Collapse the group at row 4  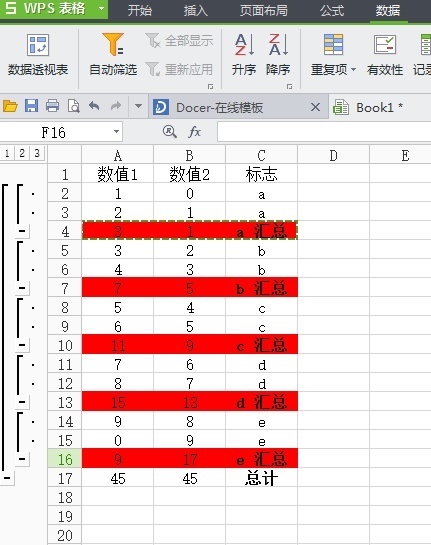22,231
